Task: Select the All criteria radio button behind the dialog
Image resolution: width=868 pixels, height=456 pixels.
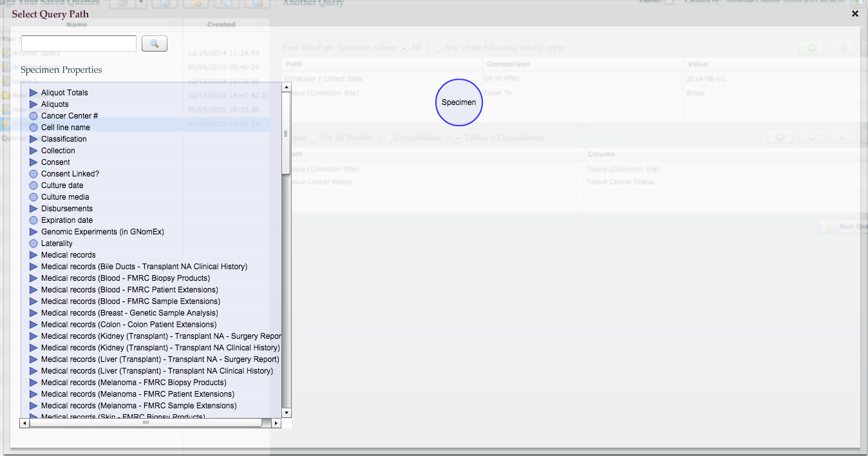Action: pos(405,48)
